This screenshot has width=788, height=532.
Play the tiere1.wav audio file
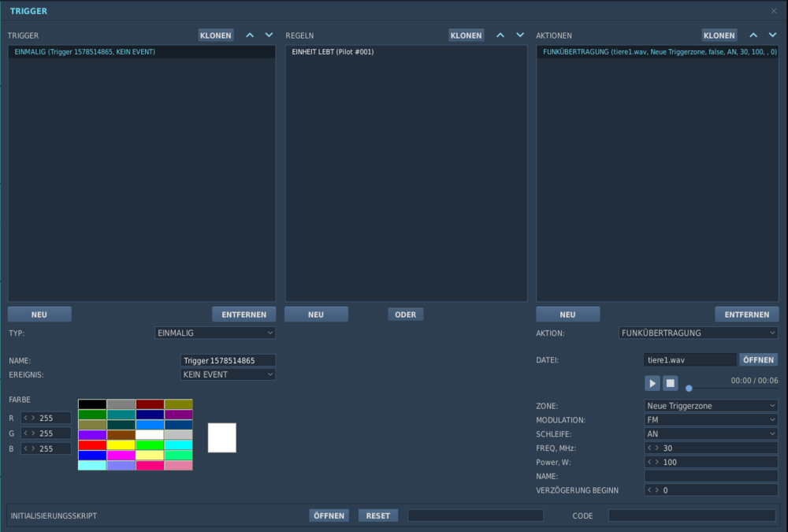(x=652, y=383)
